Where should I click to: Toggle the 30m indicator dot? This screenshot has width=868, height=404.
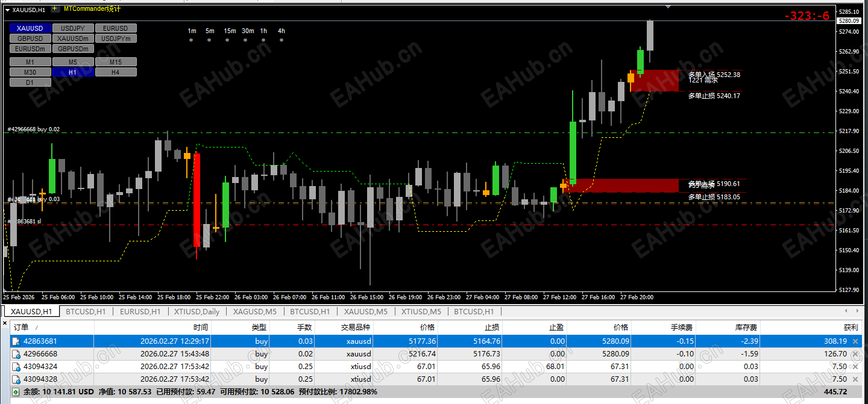[x=245, y=40]
